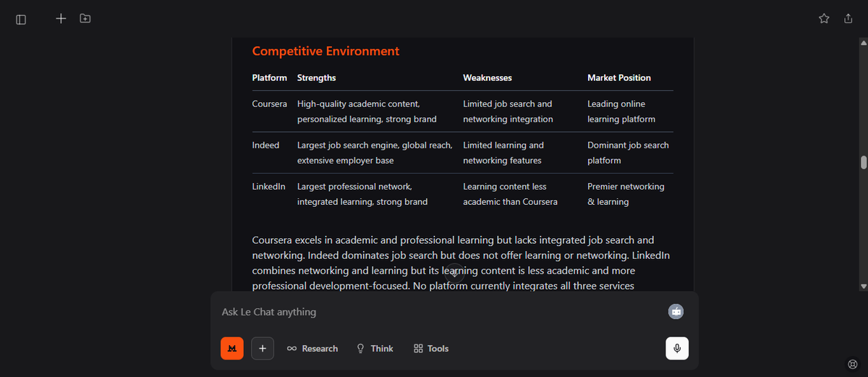Click the Competitive Environment heading

[x=325, y=51]
